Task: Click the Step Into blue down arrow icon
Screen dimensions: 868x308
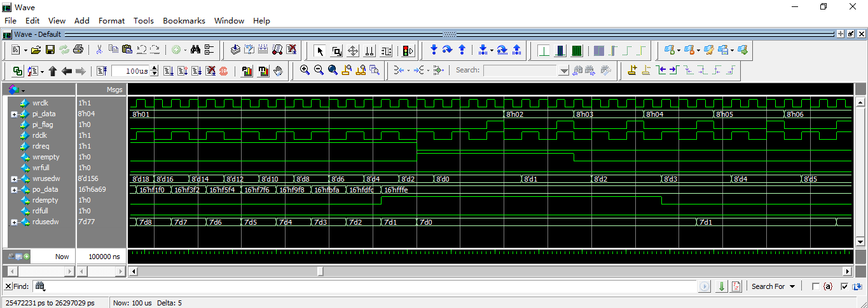Action: pyautogui.click(x=434, y=50)
